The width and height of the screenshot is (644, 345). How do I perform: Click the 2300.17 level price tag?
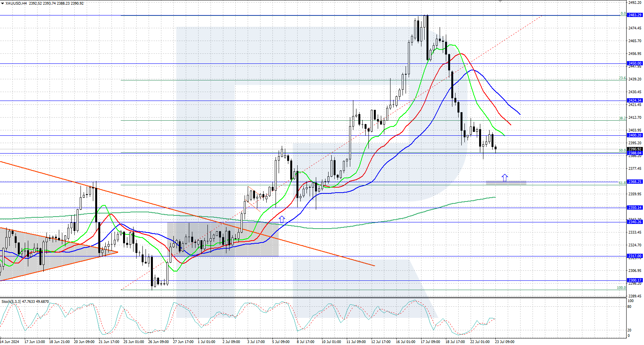(x=635, y=280)
